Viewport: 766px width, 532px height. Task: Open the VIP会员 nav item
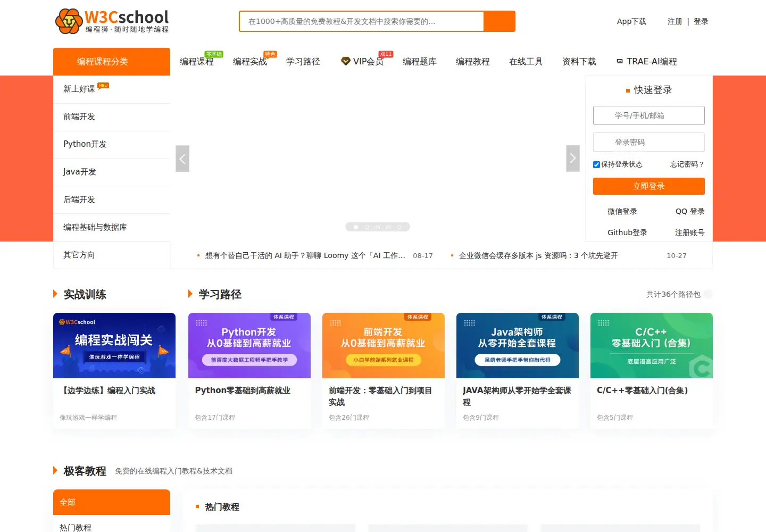362,62
